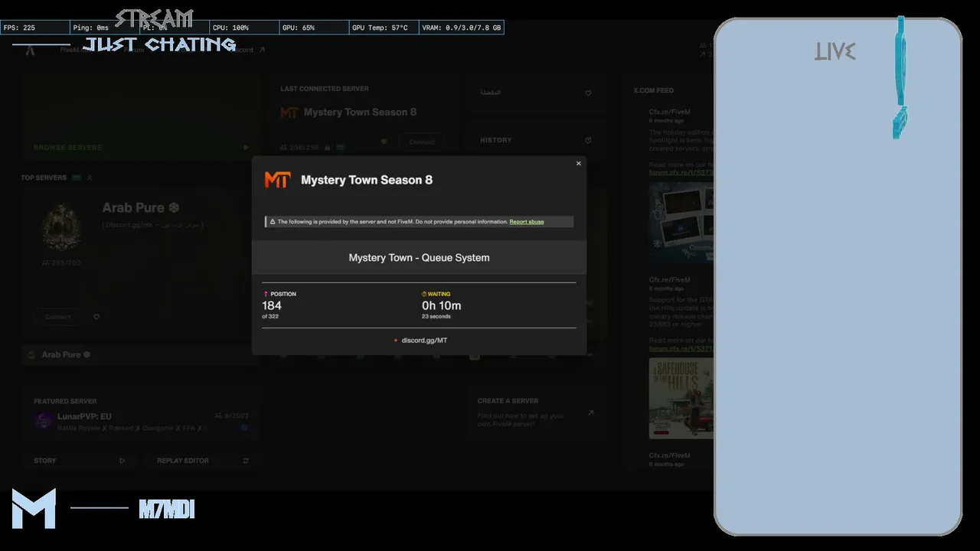
Task: Click the queue position value 184
Action: coord(272,305)
